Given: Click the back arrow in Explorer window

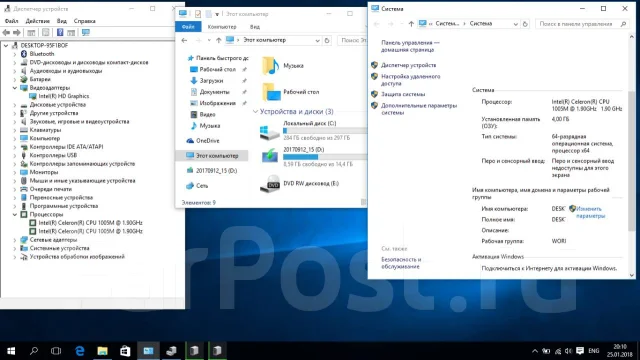Looking at the screenshot, I should tap(184, 40).
